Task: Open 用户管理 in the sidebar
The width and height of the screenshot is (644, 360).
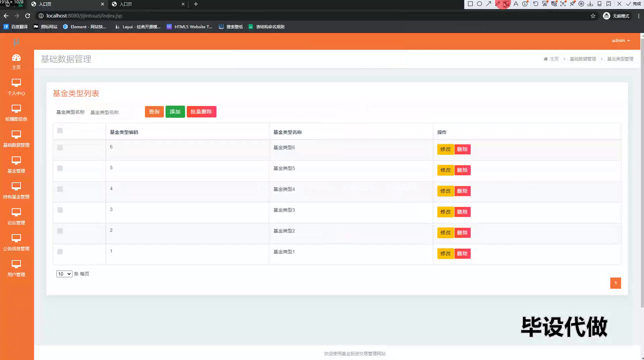Action: point(16,268)
